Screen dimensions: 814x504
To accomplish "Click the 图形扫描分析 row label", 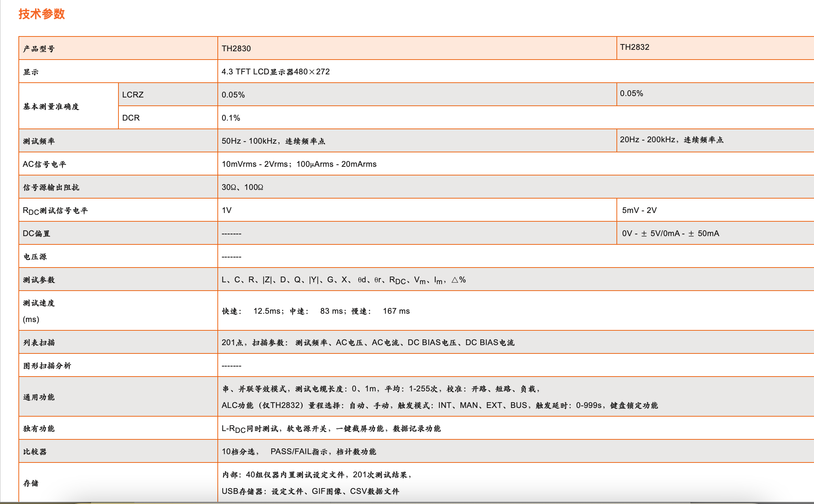I will 47,366.
